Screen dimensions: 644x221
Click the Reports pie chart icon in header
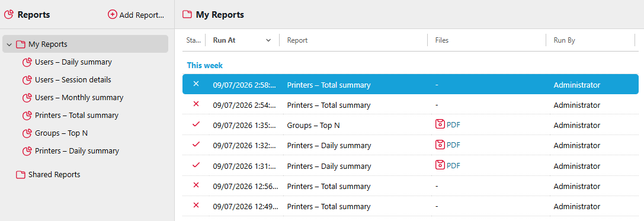tap(9, 15)
